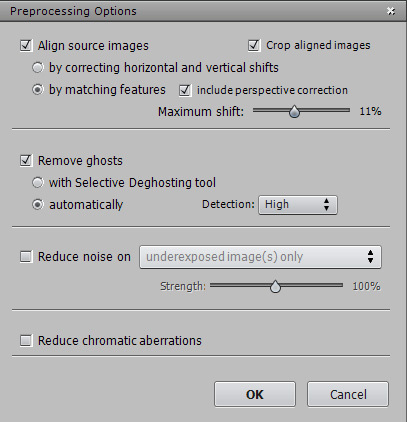Click the Detection dropdown arrows
This screenshot has height=422, width=407.
pos(326,205)
